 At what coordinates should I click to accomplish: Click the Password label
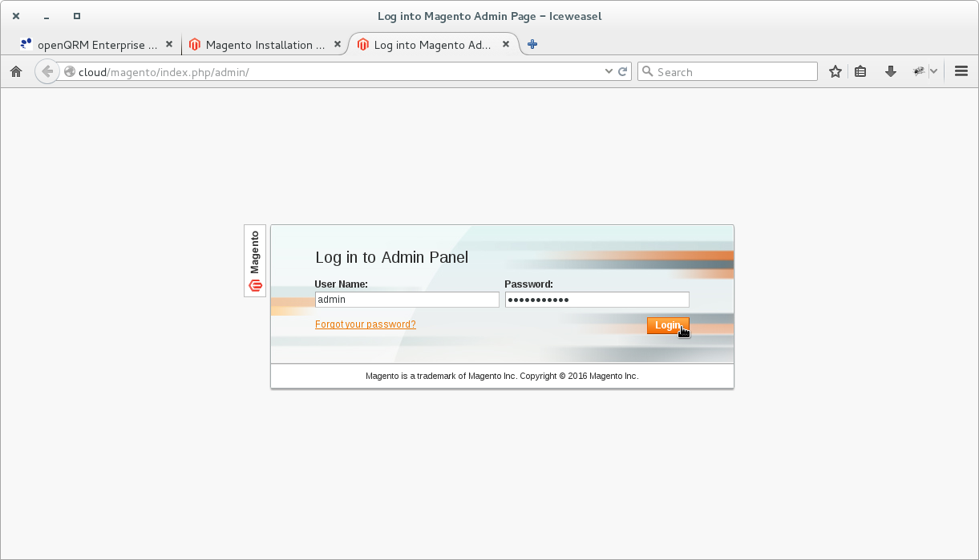tap(529, 284)
